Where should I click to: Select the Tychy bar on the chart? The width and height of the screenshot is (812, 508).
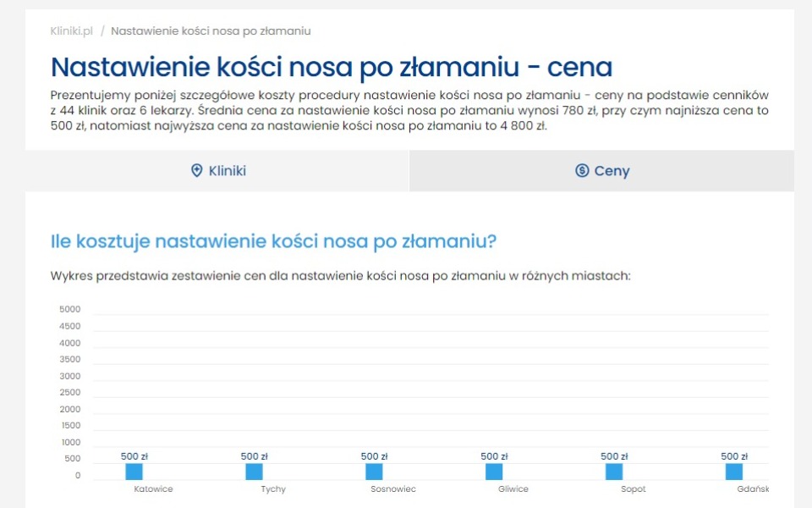[254, 471]
